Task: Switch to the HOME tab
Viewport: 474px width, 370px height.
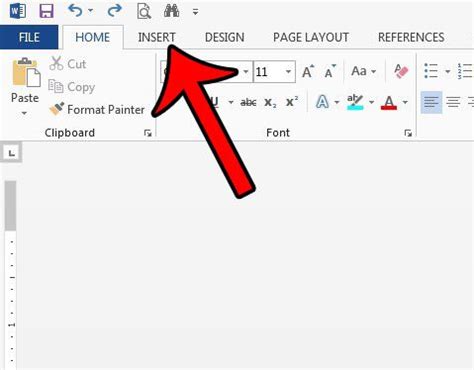Action: coord(93,37)
